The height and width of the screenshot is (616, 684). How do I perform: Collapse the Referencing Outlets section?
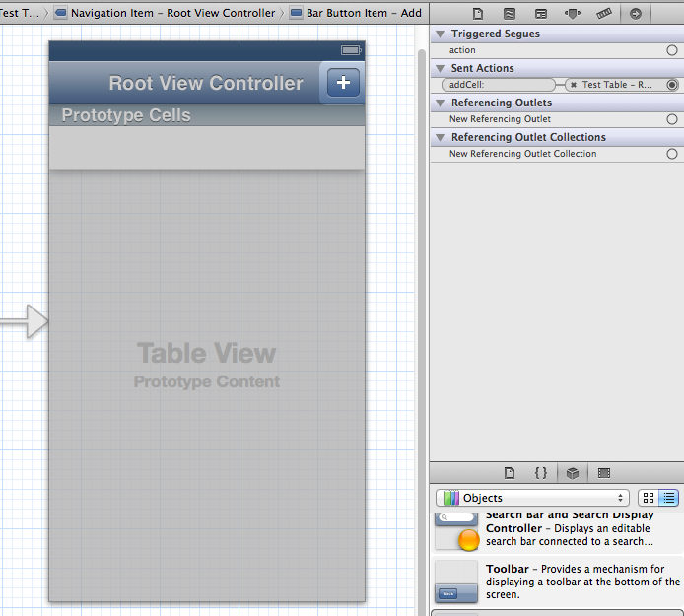(x=441, y=103)
